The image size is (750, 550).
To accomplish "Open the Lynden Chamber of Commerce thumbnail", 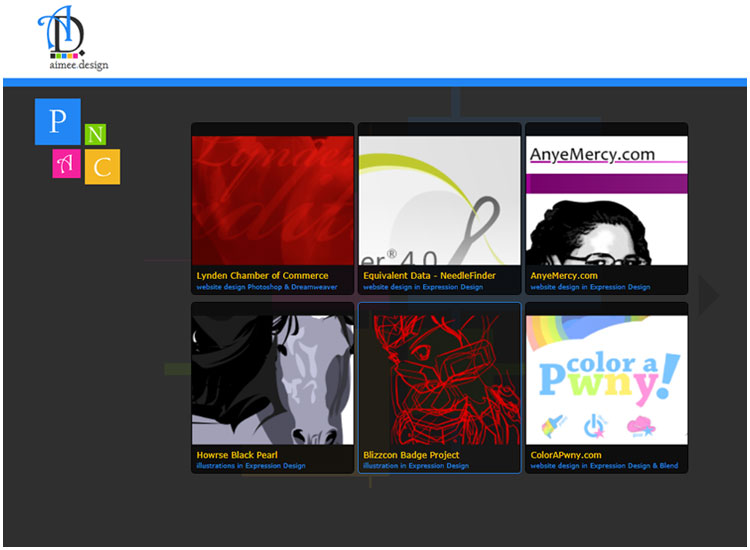I will pos(273,200).
